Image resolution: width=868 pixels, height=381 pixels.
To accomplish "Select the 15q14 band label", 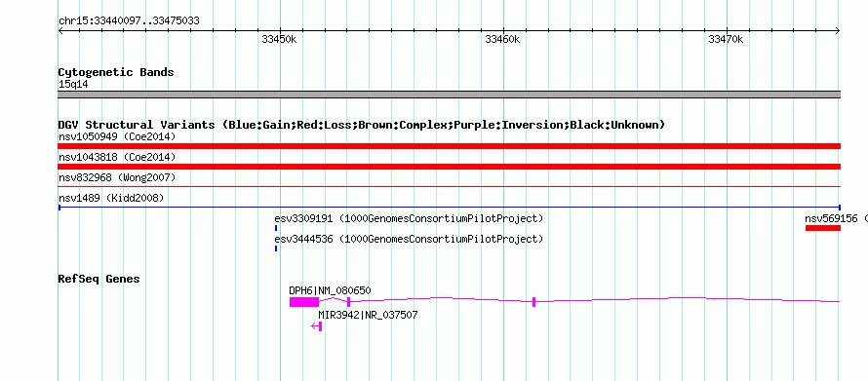I will [x=73, y=85].
